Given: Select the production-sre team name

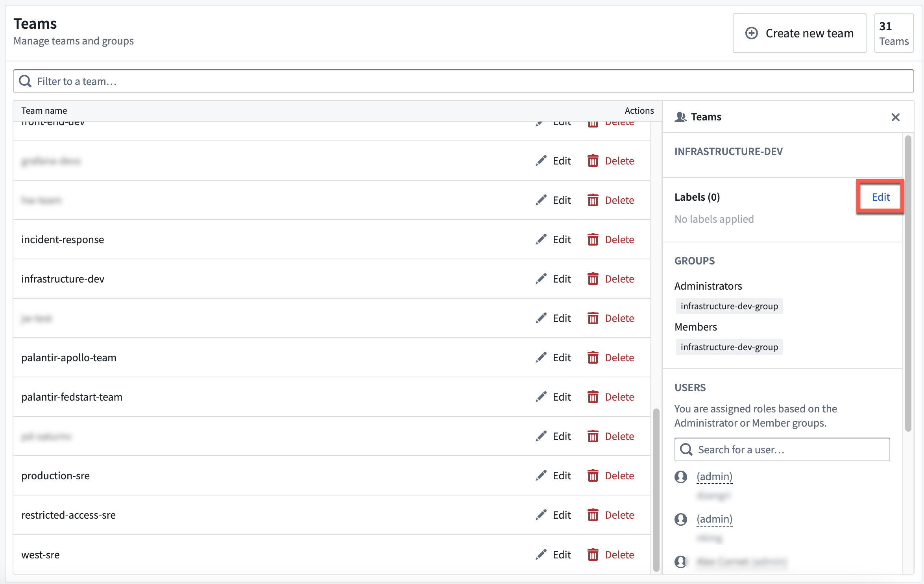Looking at the screenshot, I should coord(55,475).
